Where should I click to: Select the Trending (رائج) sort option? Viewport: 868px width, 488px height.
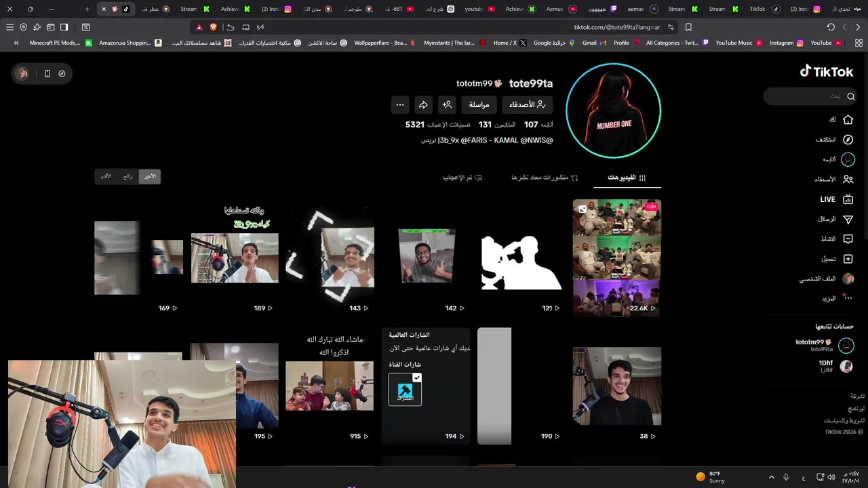tap(128, 176)
